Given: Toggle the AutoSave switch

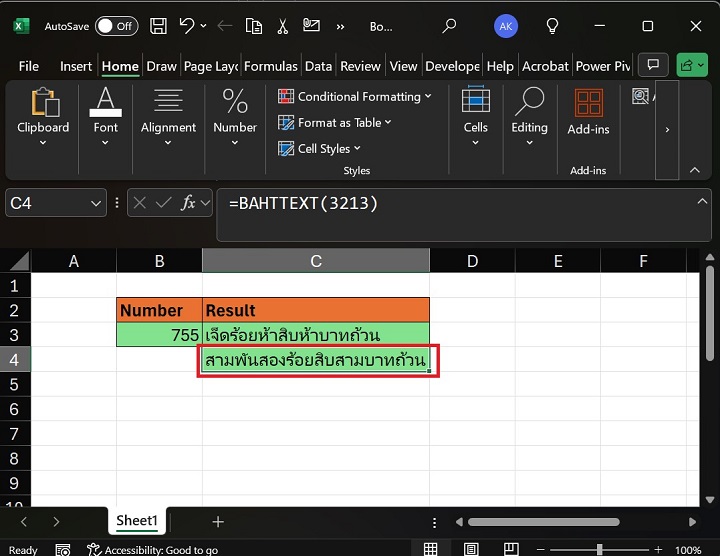Looking at the screenshot, I should (x=116, y=26).
